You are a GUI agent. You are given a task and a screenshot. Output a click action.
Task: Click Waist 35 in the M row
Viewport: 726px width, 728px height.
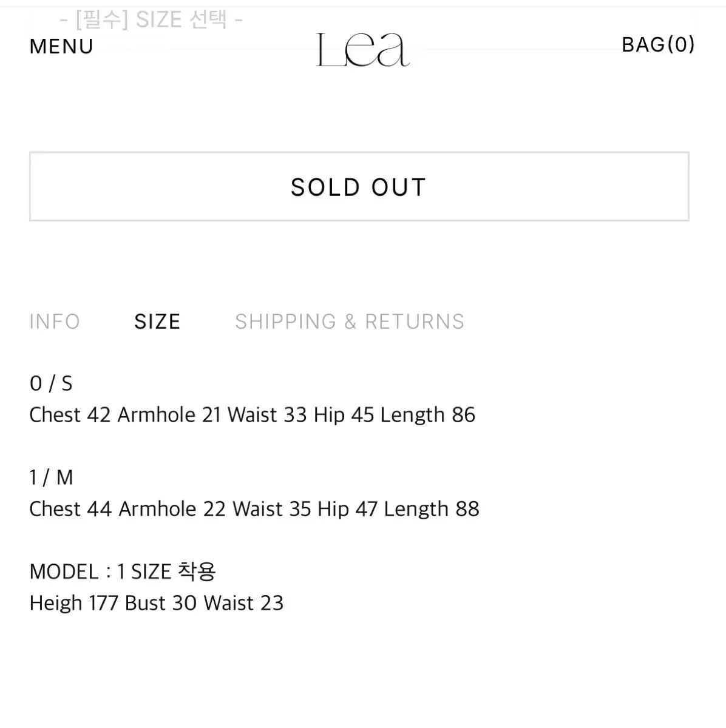coord(272,509)
